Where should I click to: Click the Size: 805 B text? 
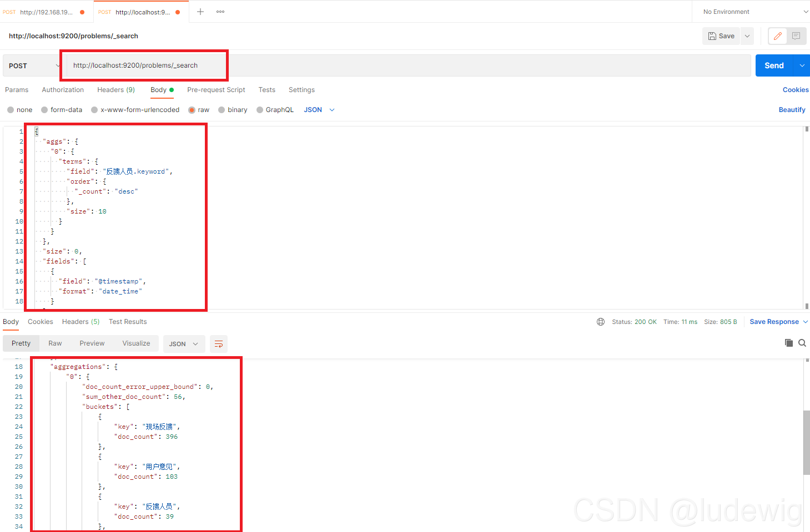(721, 322)
